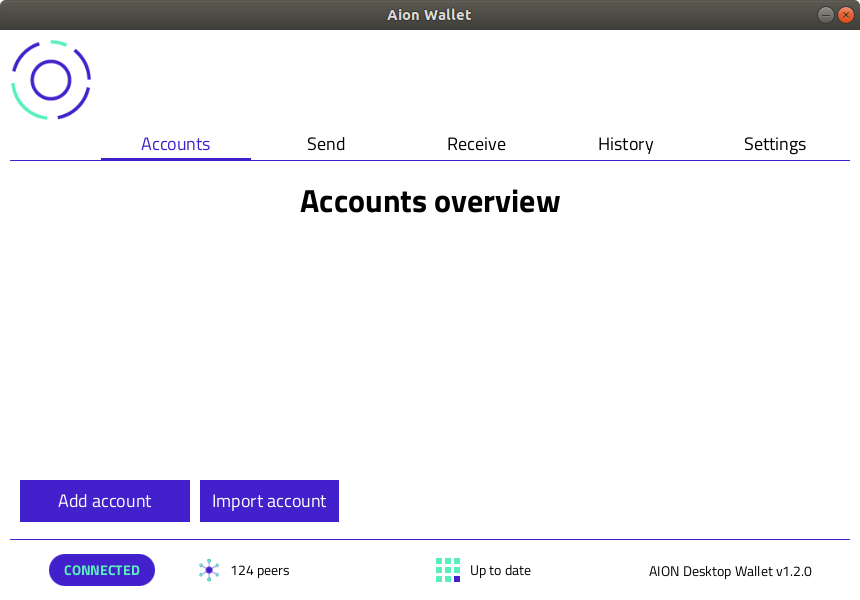Click the CONNECTED status badge
The height and width of the screenshot is (600, 860).
(102, 570)
